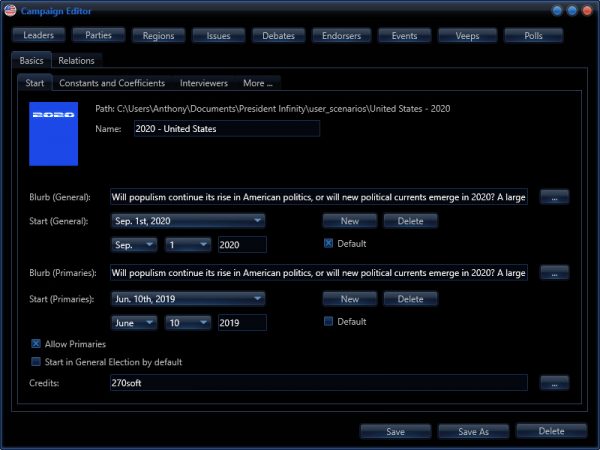Check Start in General Election by default
The image size is (600, 450).
(36, 362)
